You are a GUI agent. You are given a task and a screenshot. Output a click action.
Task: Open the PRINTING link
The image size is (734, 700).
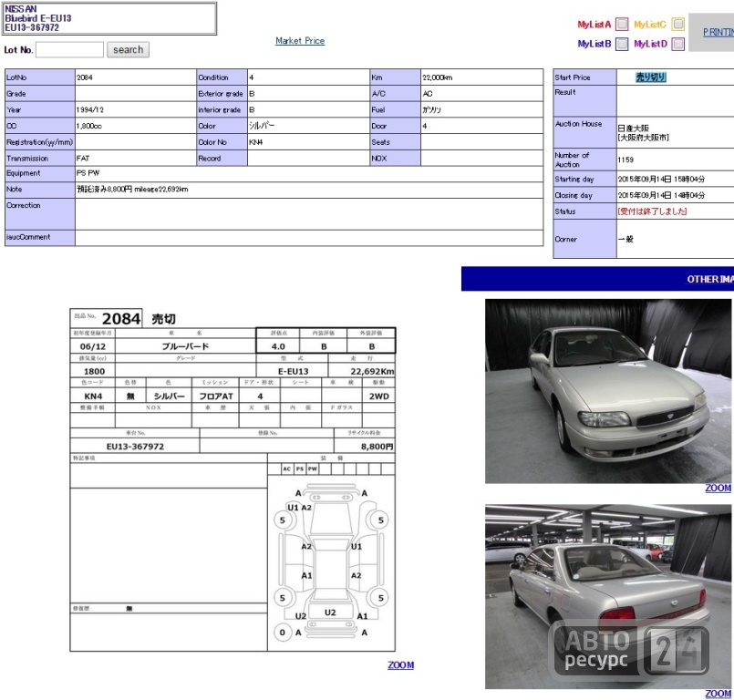[x=718, y=32]
